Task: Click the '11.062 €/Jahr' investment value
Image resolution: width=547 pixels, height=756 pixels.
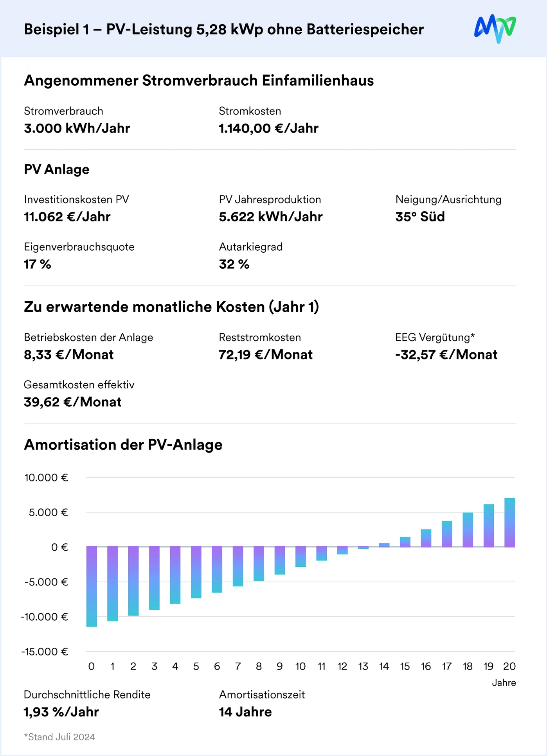Action: pos(67,217)
